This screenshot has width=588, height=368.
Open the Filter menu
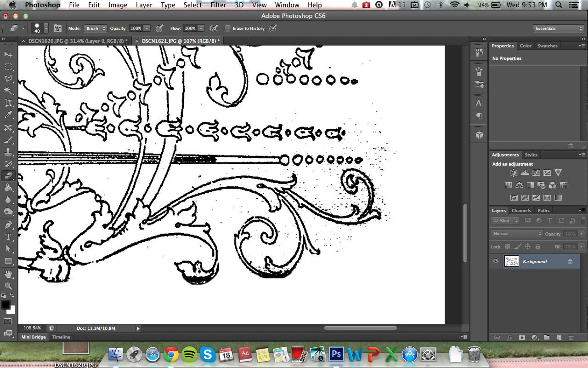coord(218,5)
